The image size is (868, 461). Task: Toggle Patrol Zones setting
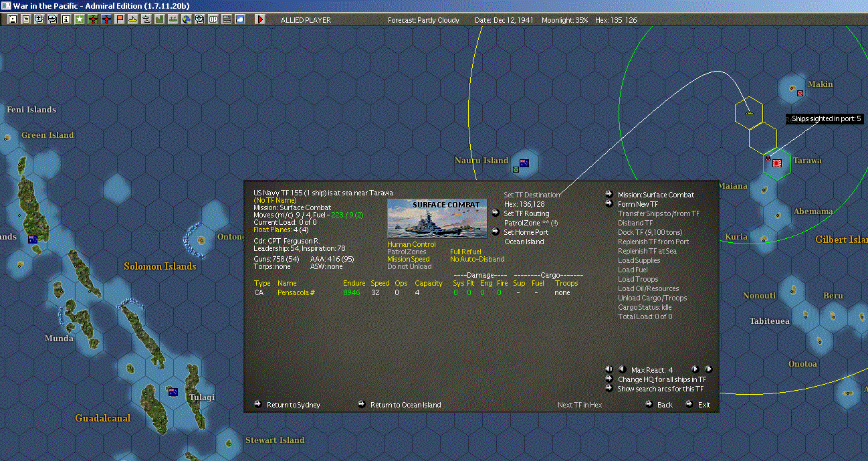(x=407, y=252)
